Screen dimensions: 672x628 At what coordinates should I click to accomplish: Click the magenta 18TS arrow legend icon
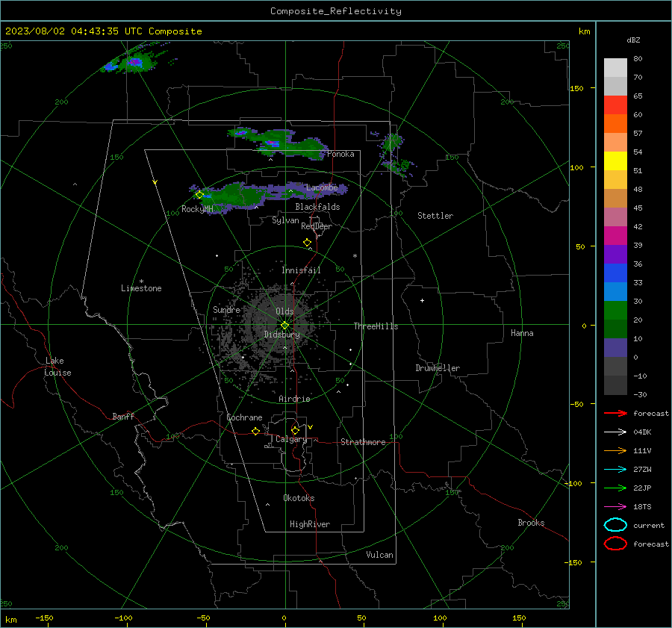coord(615,507)
